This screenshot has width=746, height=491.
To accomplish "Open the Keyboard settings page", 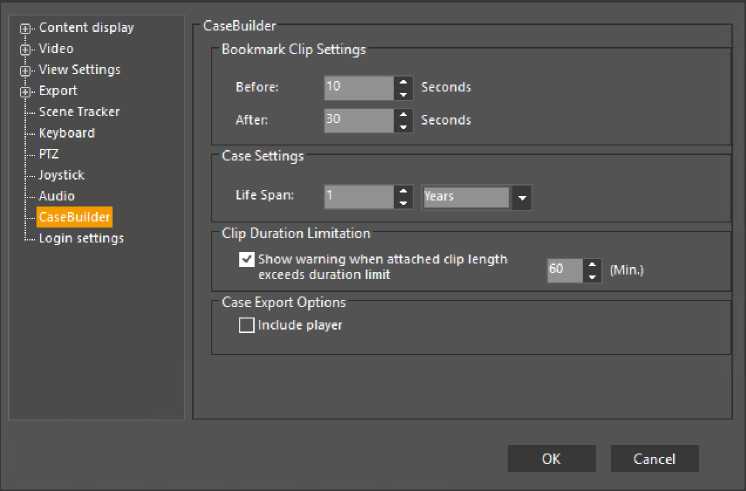I will [x=67, y=133].
